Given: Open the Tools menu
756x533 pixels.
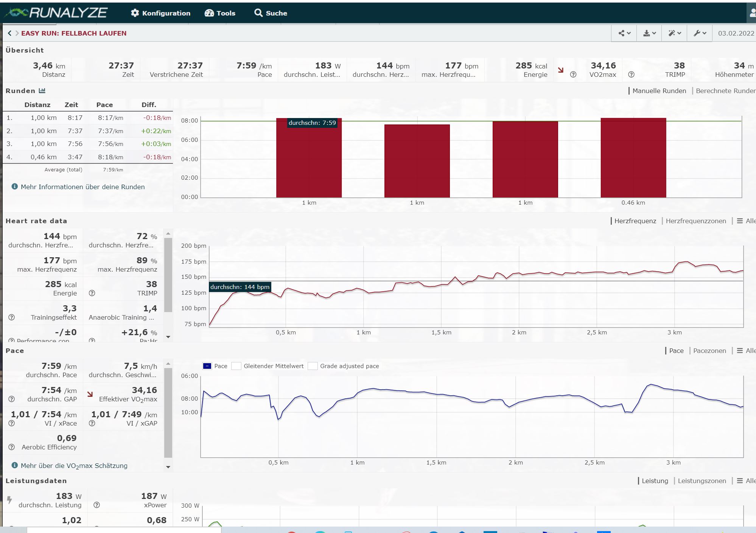Looking at the screenshot, I should point(220,13).
